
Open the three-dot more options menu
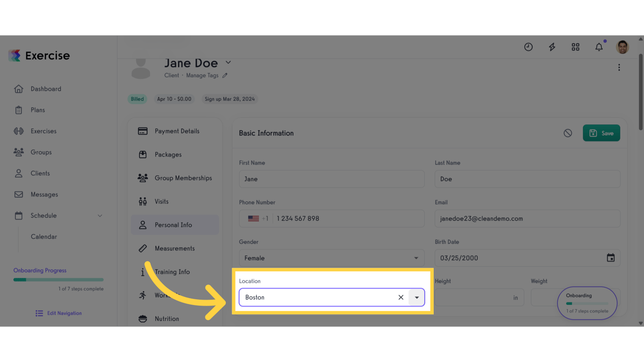619,67
